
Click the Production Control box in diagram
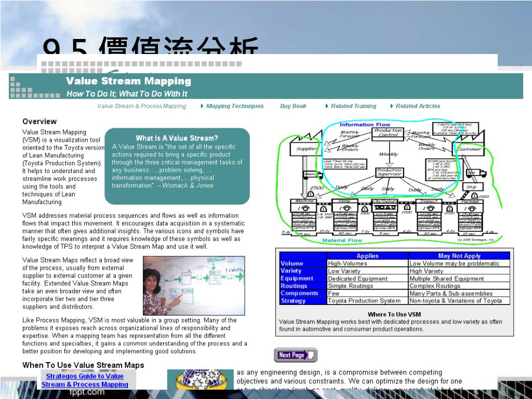click(x=388, y=133)
